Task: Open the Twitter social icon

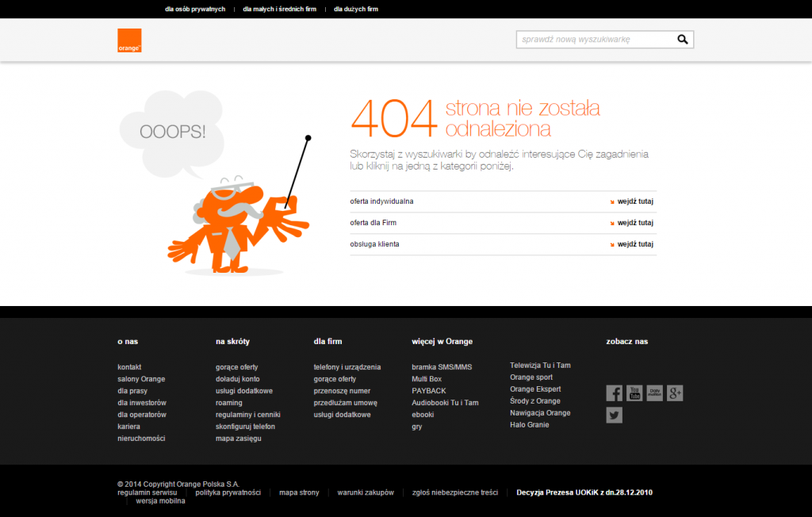Action: point(615,415)
